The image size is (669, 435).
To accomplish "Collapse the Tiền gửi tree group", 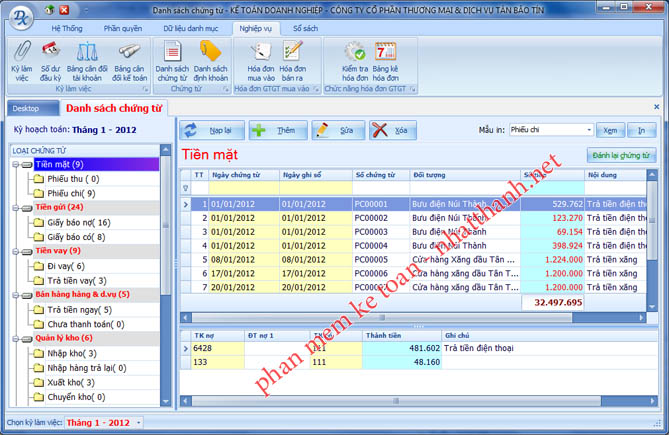I will click(14, 207).
